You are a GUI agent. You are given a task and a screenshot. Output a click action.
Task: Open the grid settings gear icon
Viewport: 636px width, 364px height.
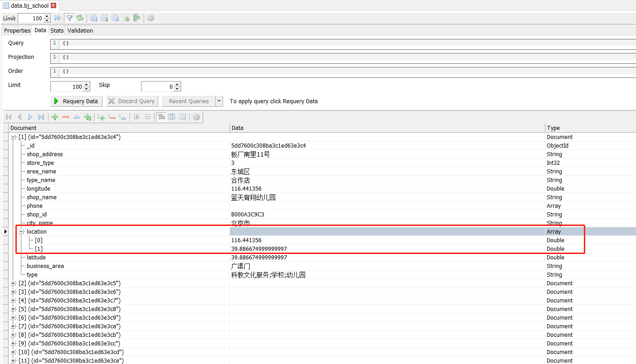click(x=196, y=117)
